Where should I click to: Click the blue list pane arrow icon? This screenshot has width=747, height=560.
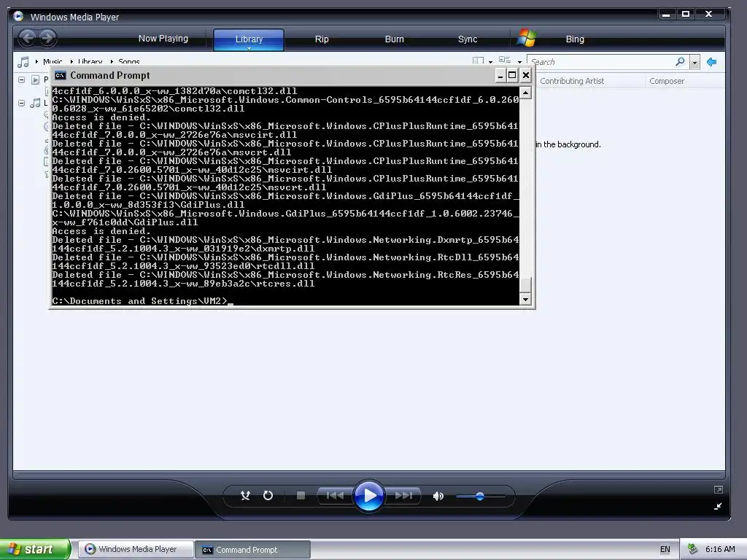[x=712, y=62]
